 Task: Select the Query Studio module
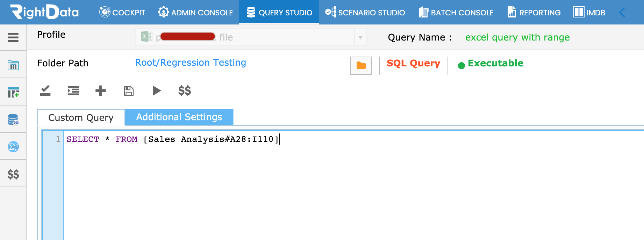(x=279, y=12)
